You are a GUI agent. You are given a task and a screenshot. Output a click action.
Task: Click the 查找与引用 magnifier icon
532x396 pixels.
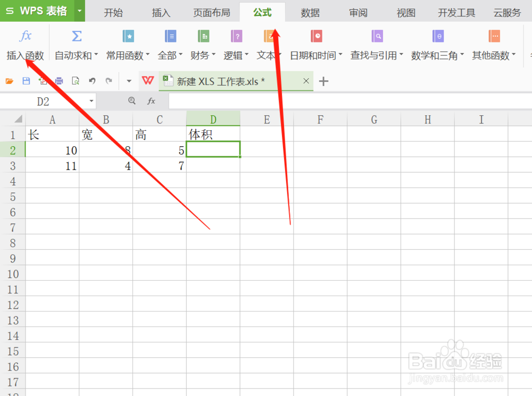(x=377, y=36)
